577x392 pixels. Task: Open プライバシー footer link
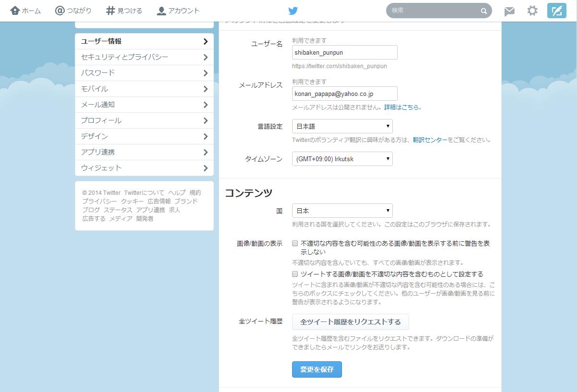[99, 201]
